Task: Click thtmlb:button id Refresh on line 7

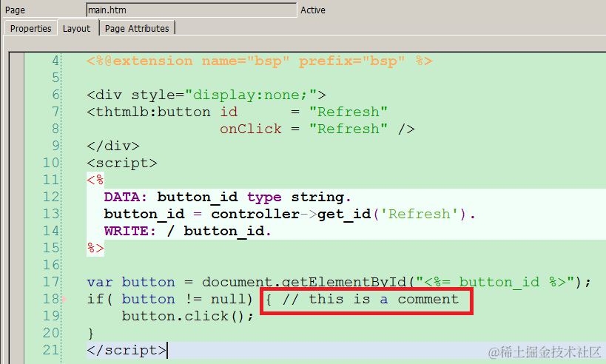Action: (237, 112)
